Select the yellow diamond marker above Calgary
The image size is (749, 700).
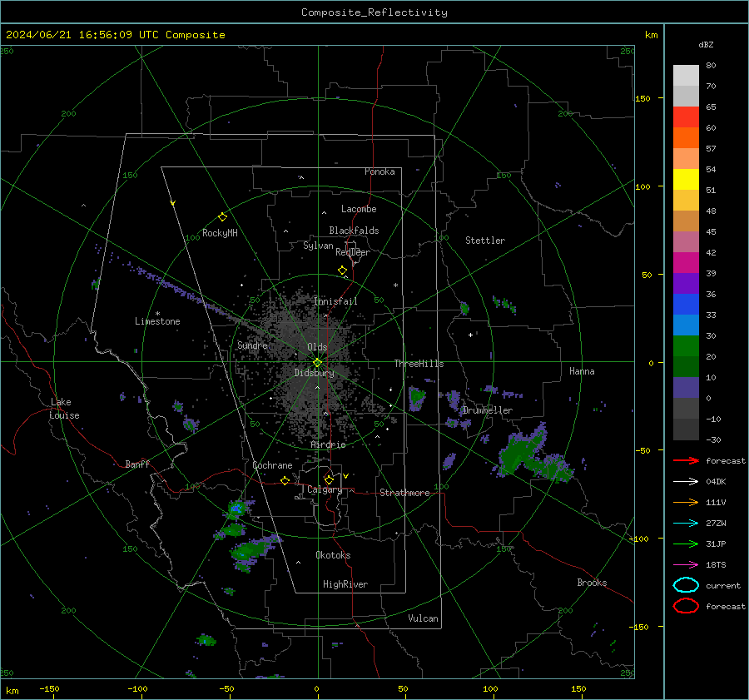[x=329, y=479]
